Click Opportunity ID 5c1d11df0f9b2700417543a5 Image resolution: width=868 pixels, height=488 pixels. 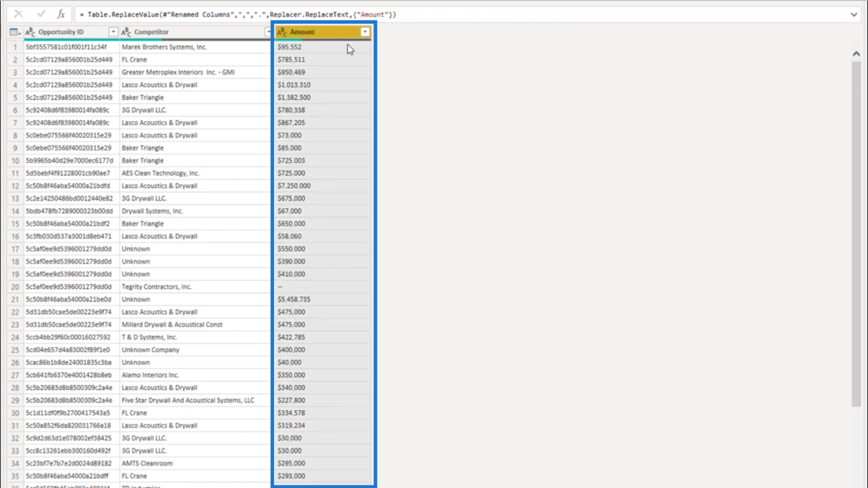click(x=68, y=413)
